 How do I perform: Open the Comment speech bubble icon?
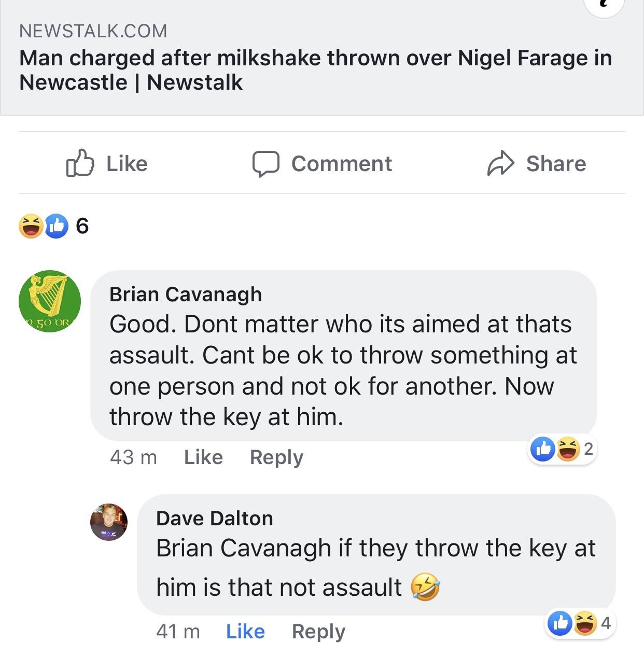(x=267, y=164)
